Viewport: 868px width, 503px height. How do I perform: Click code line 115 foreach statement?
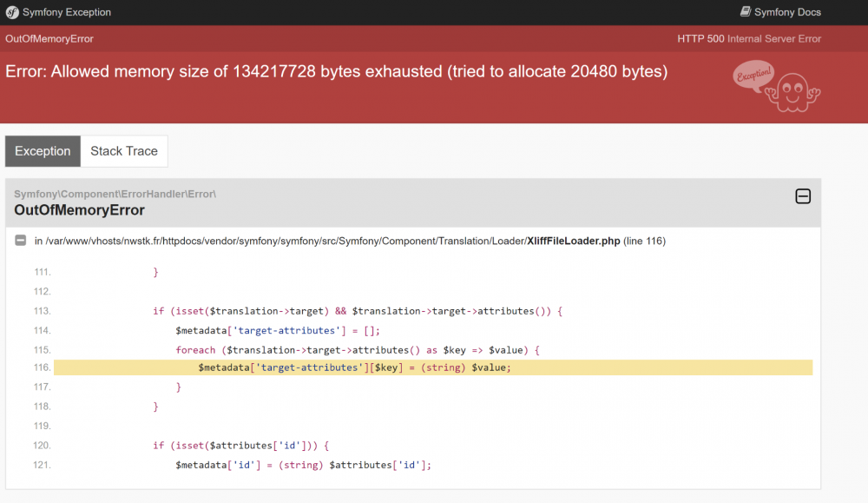[358, 350]
